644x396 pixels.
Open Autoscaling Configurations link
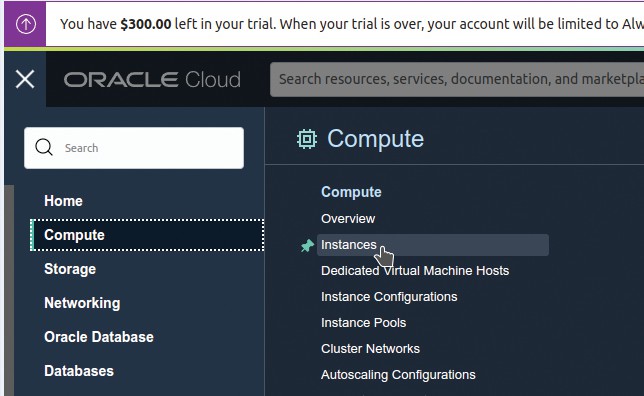[398, 375]
